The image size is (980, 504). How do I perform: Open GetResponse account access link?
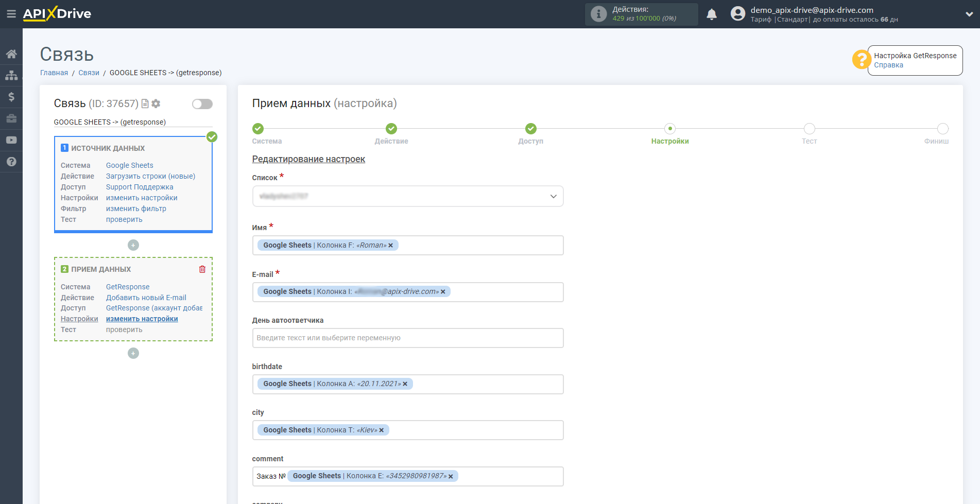[x=154, y=308]
